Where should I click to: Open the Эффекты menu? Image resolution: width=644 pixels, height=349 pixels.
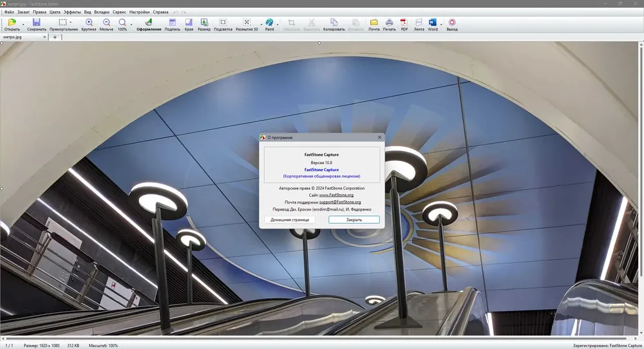[72, 12]
